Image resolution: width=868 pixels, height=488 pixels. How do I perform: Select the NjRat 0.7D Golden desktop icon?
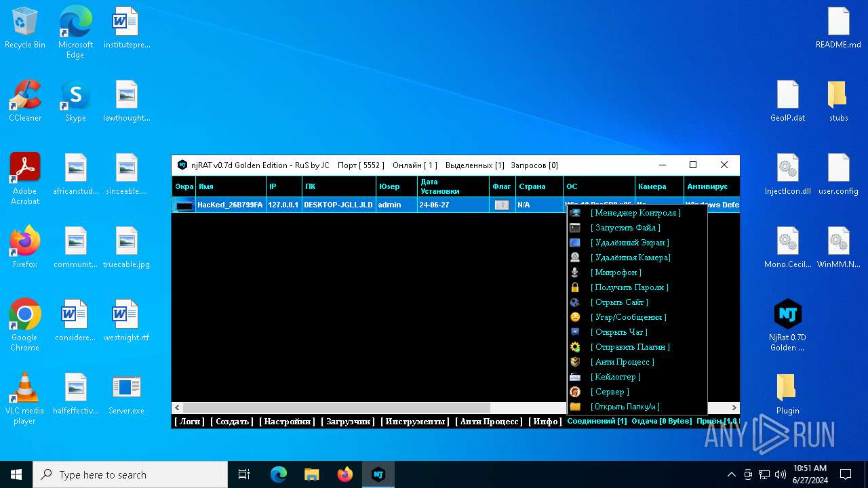coord(788,325)
